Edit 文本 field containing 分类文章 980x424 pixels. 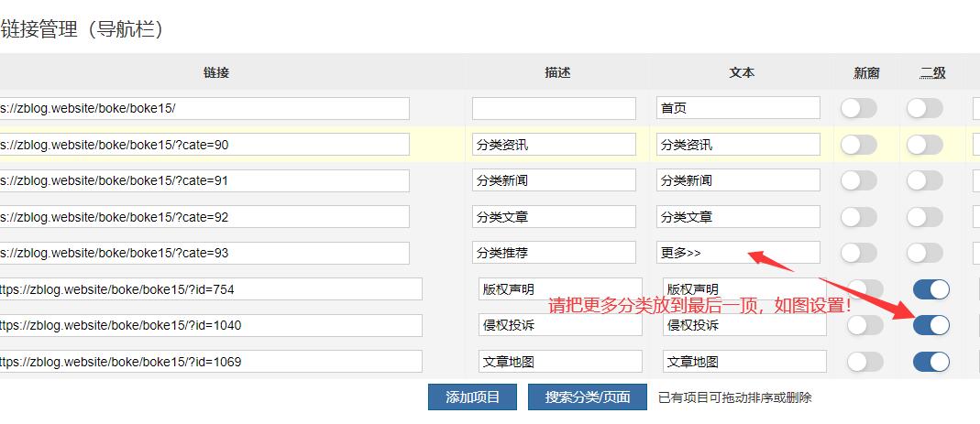pyautogui.click(x=738, y=217)
